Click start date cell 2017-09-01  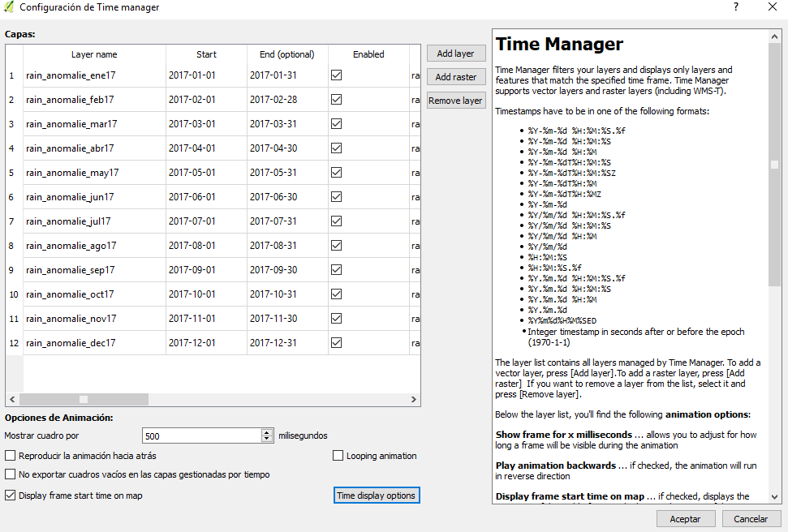pos(207,270)
